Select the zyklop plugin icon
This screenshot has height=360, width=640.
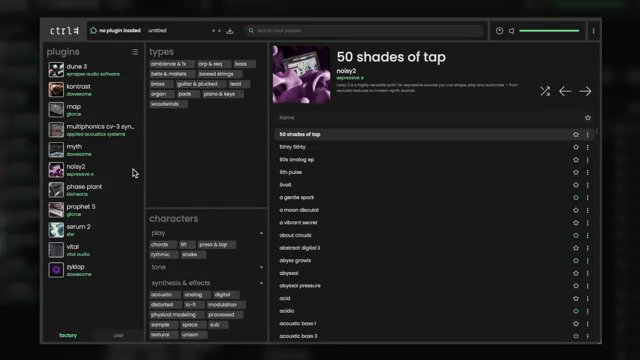(56, 270)
